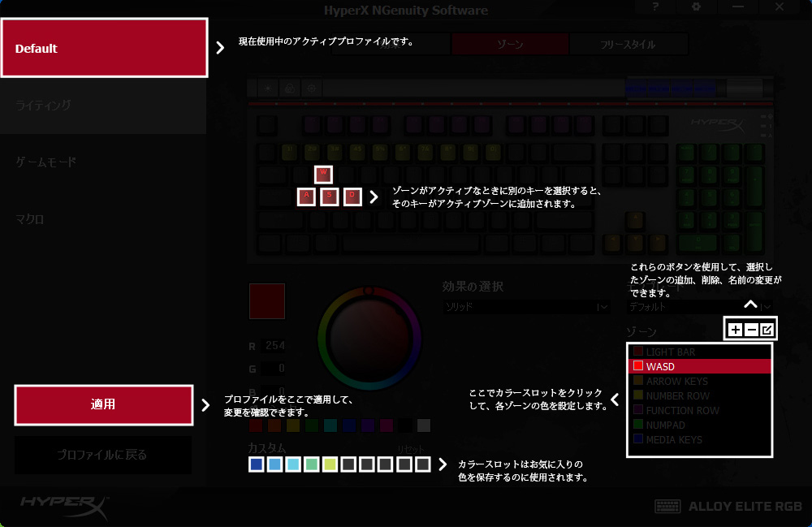
Task: Select the up arrow key on the keyboard
Action: [x=636, y=220]
